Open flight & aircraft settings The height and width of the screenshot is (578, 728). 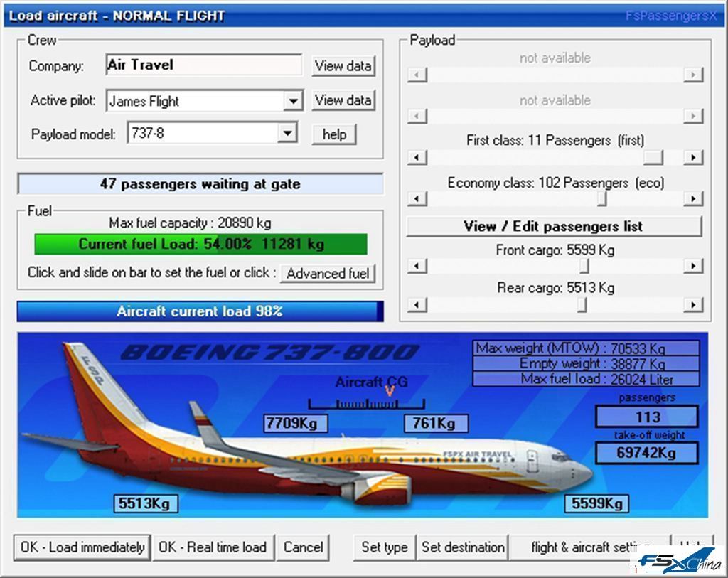tap(590, 547)
